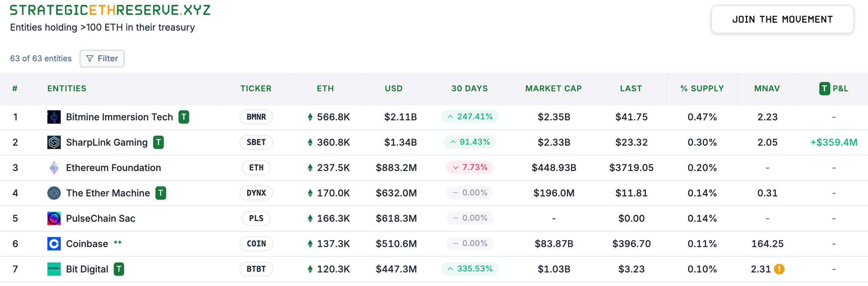Click the COIN ticker pill
Screen dimensions: 868x286
256,243
